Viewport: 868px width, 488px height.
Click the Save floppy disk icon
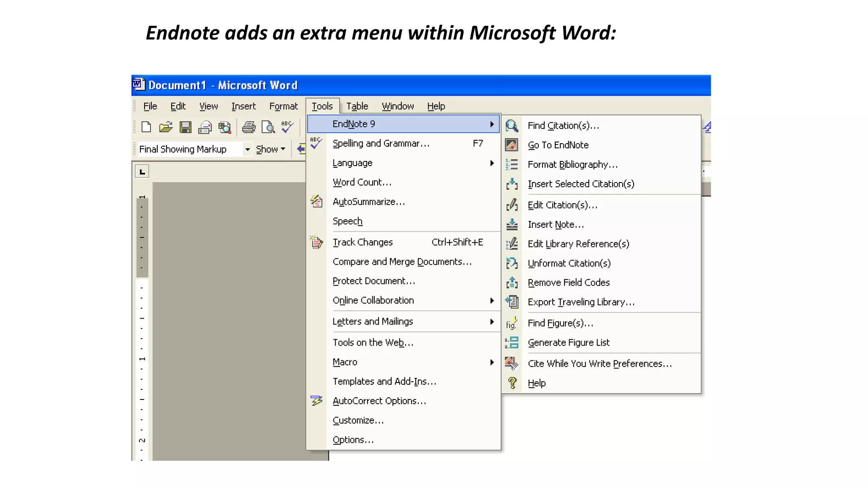[185, 127]
